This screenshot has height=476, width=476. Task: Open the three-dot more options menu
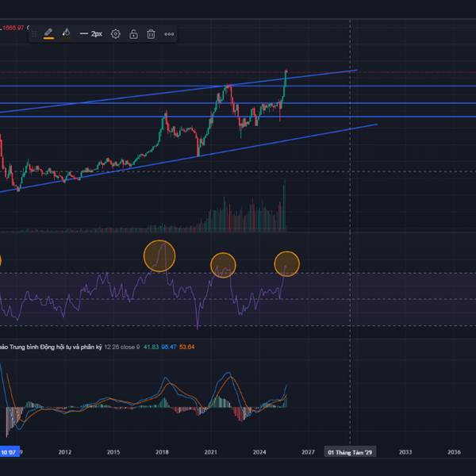(169, 34)
